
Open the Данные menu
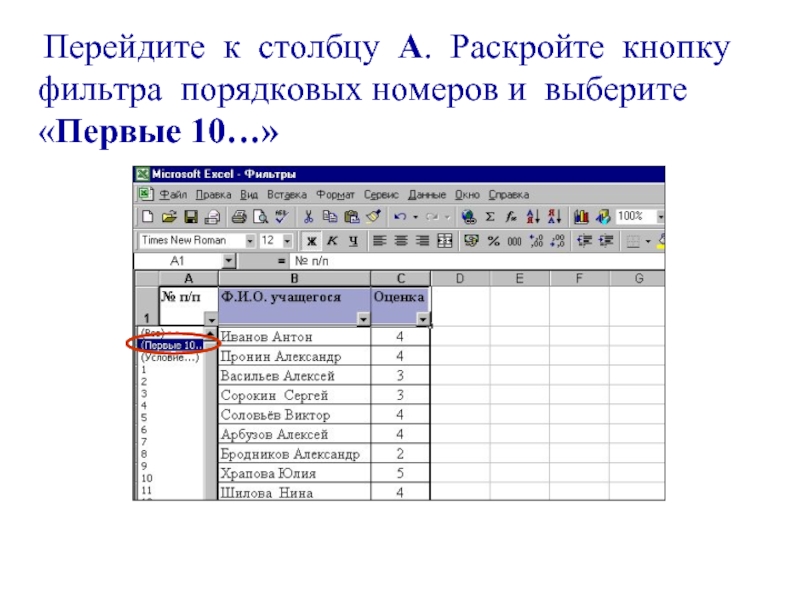coord(427,194)
